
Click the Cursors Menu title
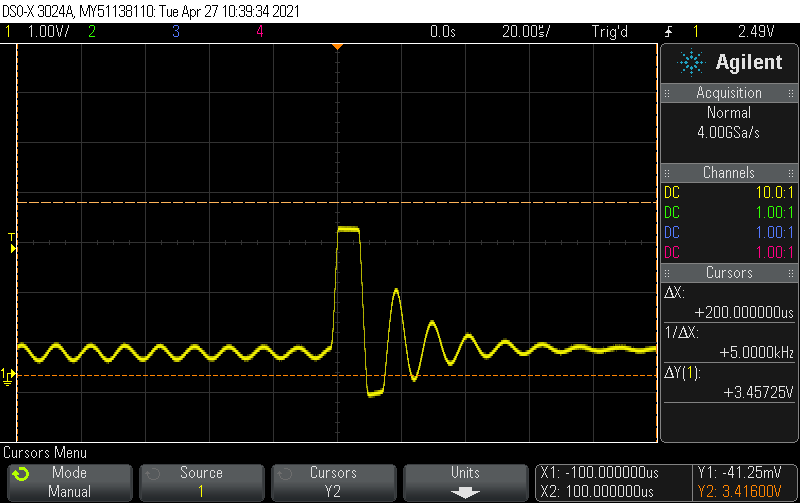pyautogui.click(x=45, y=453)
